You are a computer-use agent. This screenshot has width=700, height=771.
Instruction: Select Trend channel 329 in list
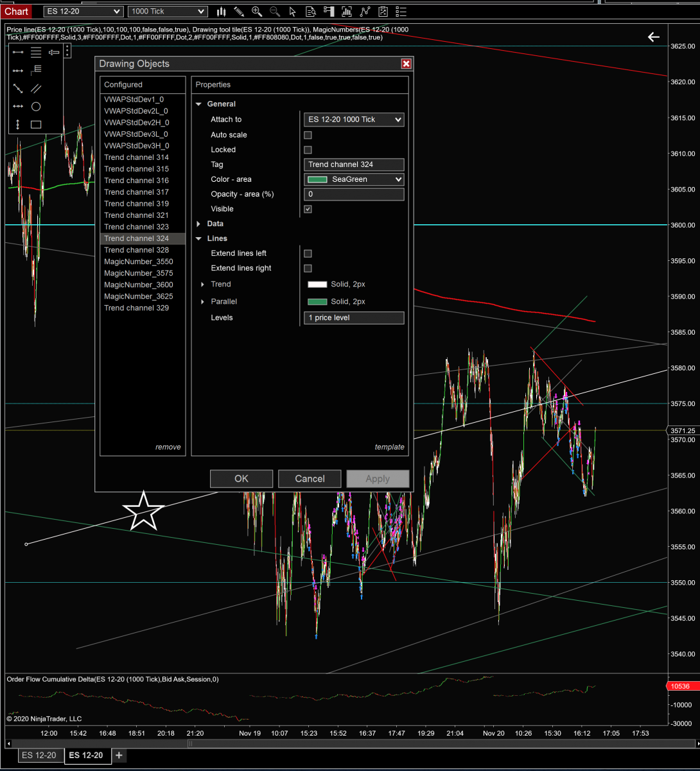point(143,308)
